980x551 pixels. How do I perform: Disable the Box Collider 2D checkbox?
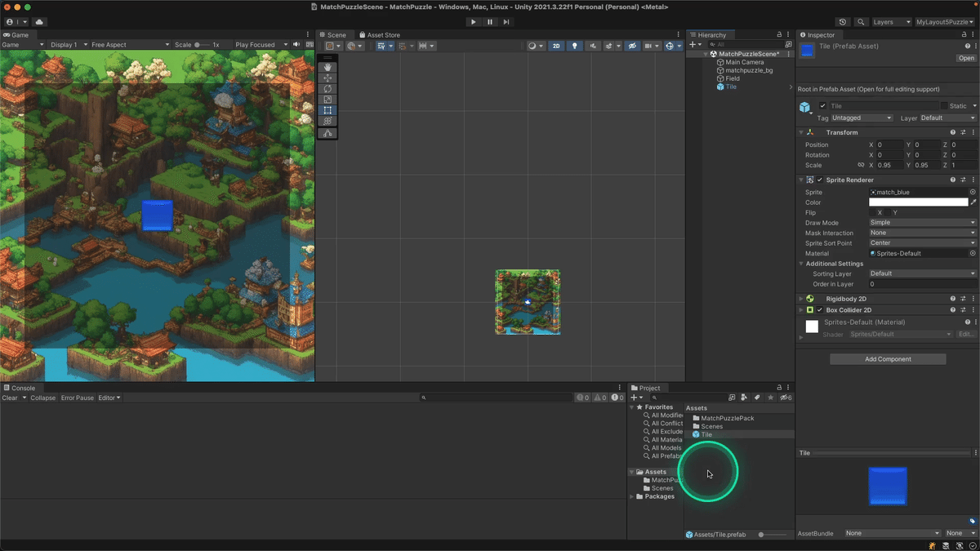[820, 310]
